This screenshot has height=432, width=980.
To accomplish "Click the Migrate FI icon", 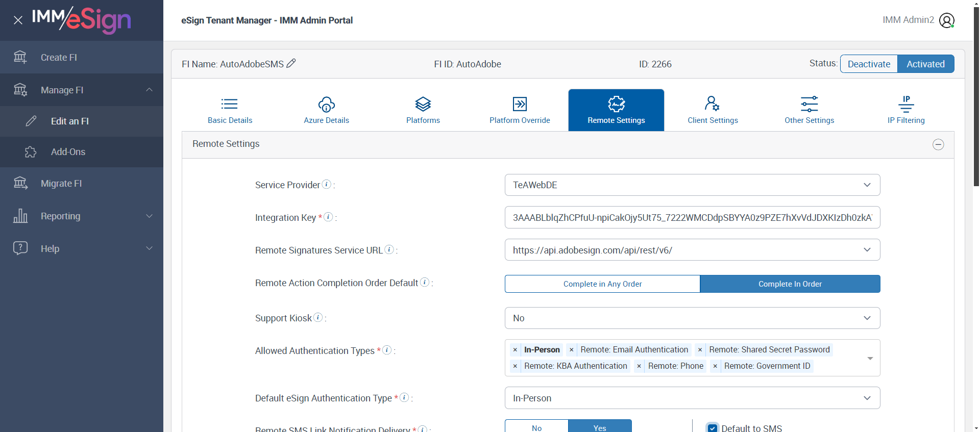I will click(x=20, y=183).
